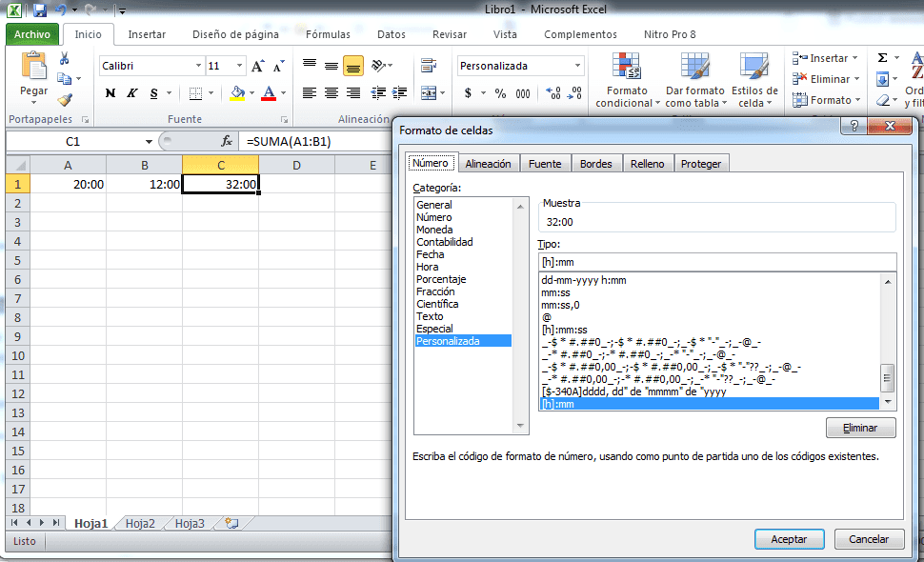
Task: Click the Eliminar button in dialog
Action: (x=860, y=428)
